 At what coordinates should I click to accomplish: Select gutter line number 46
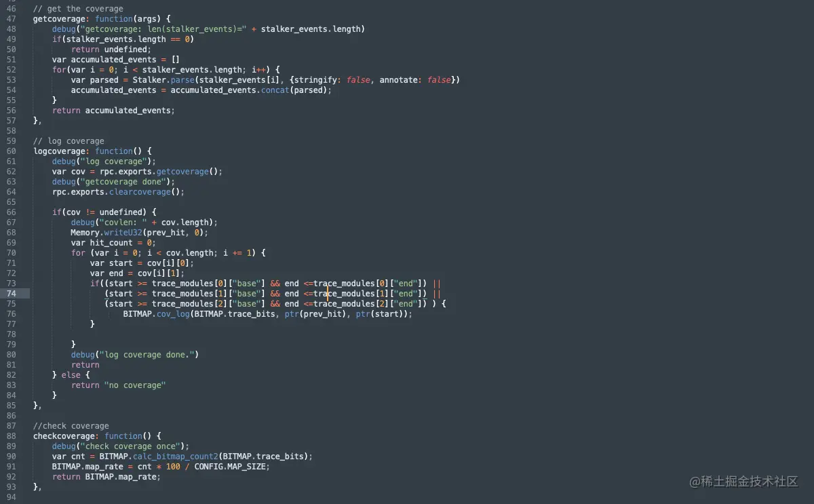point(12,9)
